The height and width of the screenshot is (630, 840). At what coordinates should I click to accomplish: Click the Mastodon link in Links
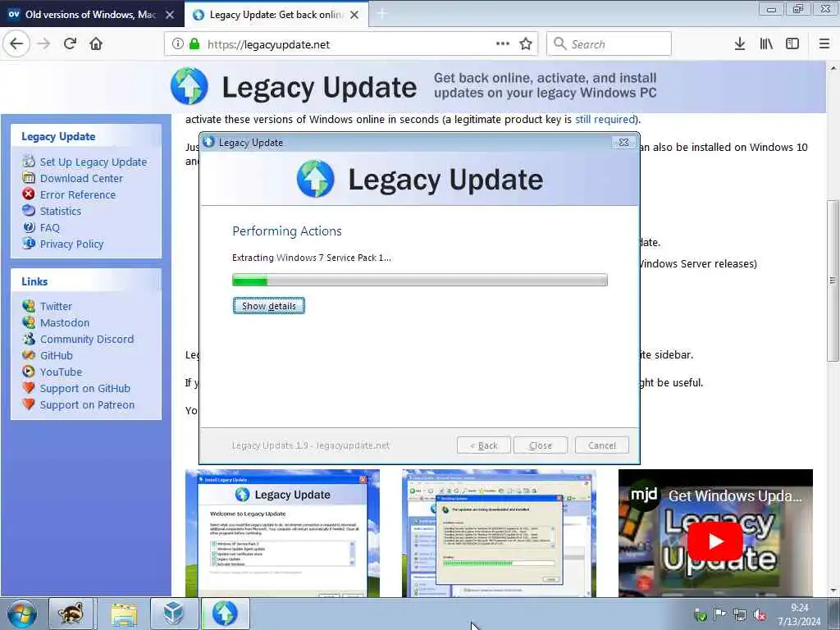(x=65, y=323)
